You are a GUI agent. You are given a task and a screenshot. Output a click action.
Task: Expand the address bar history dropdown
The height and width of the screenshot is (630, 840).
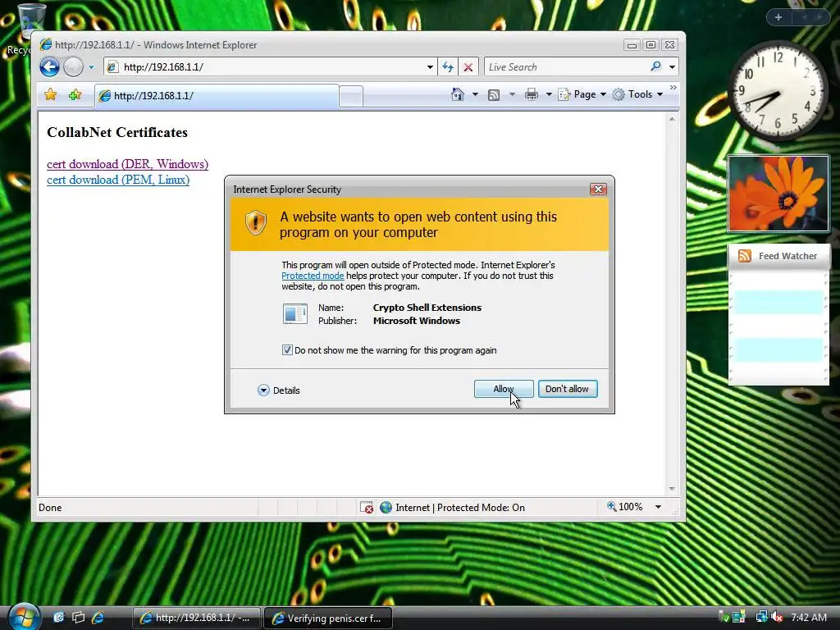point(430,67)
